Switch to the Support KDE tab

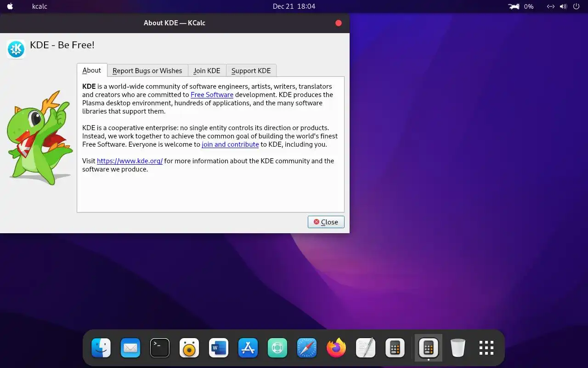[x=251, y=71]
